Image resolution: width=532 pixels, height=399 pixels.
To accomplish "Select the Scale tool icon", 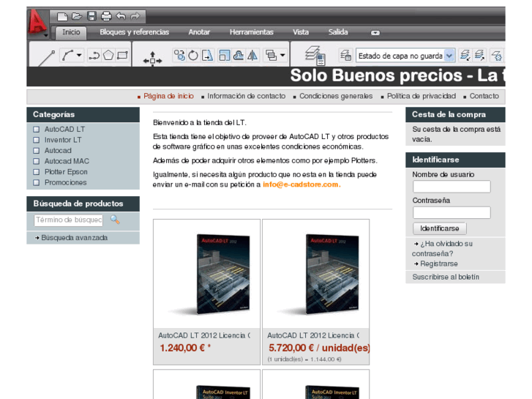I will pyautogui.click(x=224, y=55).
